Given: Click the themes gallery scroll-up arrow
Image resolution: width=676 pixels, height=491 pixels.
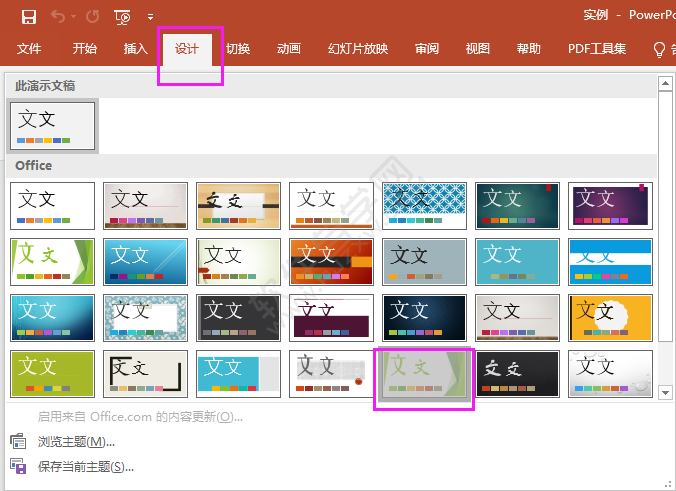Looking at the screenshot, I should tap(665, 83).
